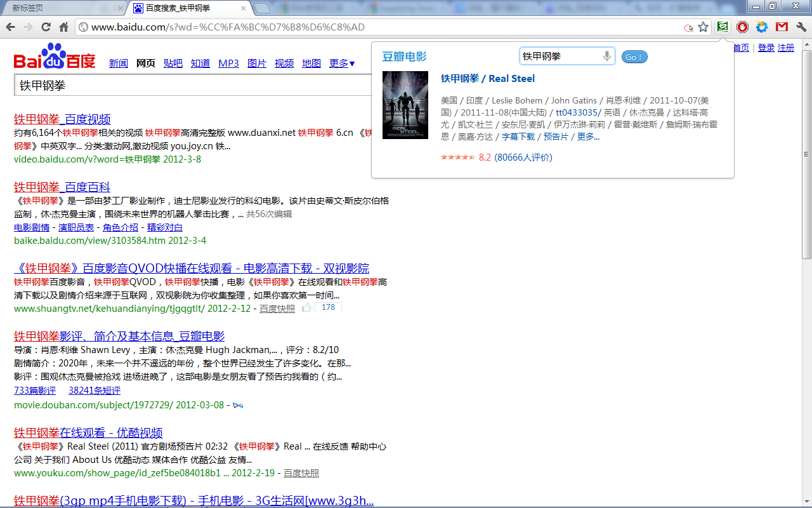Open the 豆瓣电影 heading link
Screen dimensions: 812x508
tap(404, 57)
